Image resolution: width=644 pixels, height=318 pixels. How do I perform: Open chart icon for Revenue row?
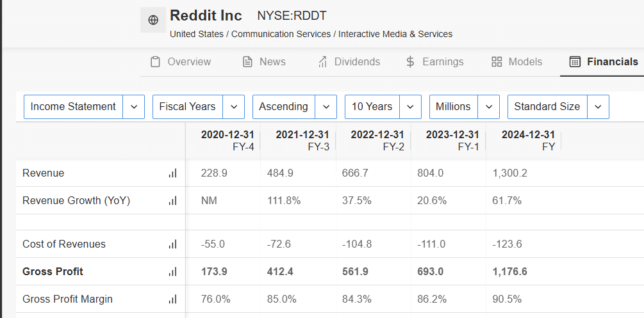[172, 173]
